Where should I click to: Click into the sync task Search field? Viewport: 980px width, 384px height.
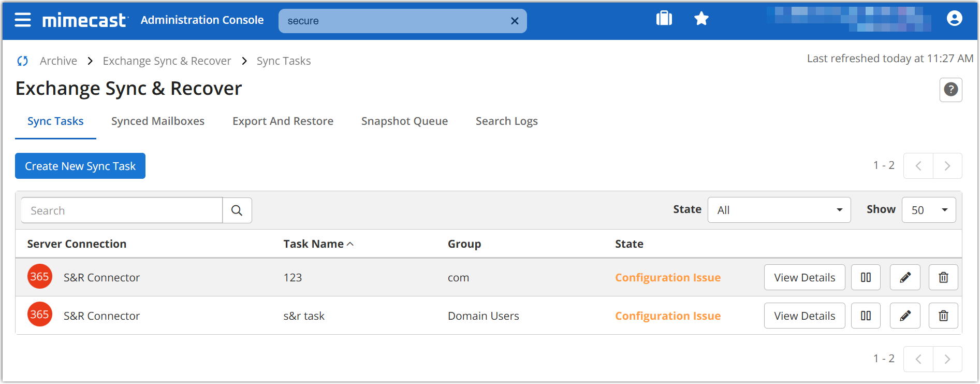(x=122, y=211)
